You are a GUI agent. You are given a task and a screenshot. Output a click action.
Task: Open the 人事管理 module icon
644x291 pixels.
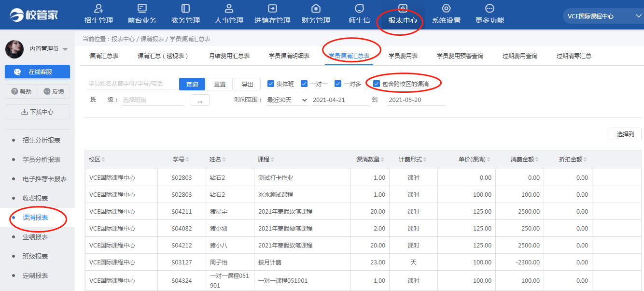(x=229, y=8)
